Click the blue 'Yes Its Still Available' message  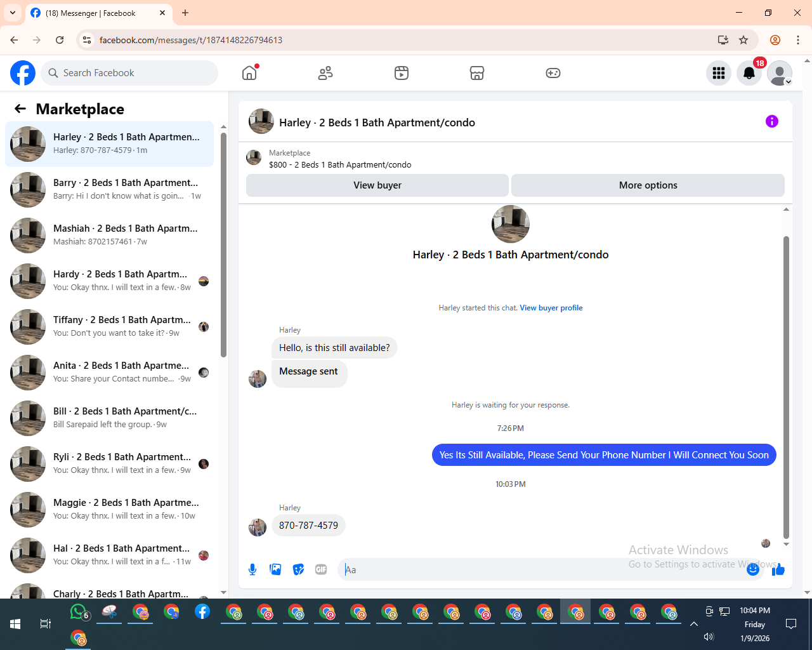604,455
